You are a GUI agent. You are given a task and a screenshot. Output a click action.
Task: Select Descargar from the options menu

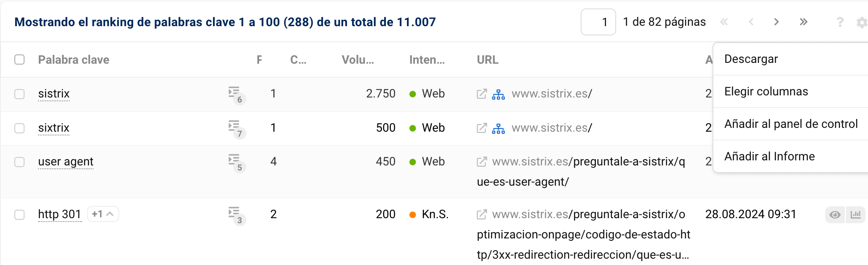[x=751, y=59]
